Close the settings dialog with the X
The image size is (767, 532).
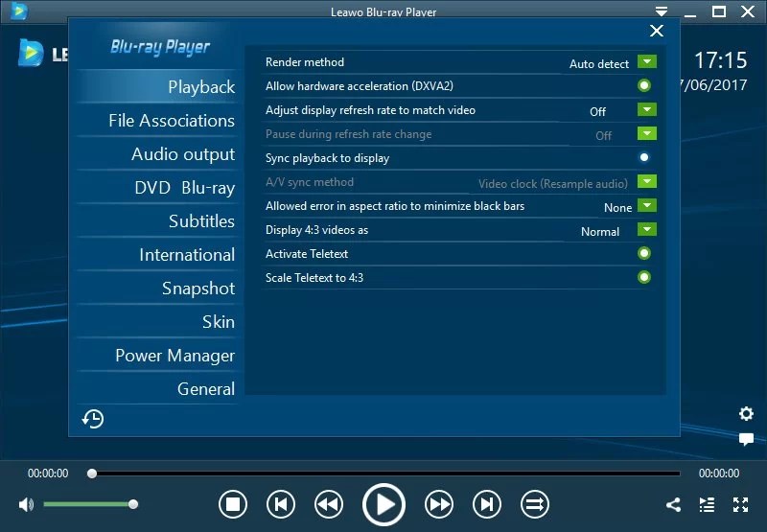tap(657, 31)
